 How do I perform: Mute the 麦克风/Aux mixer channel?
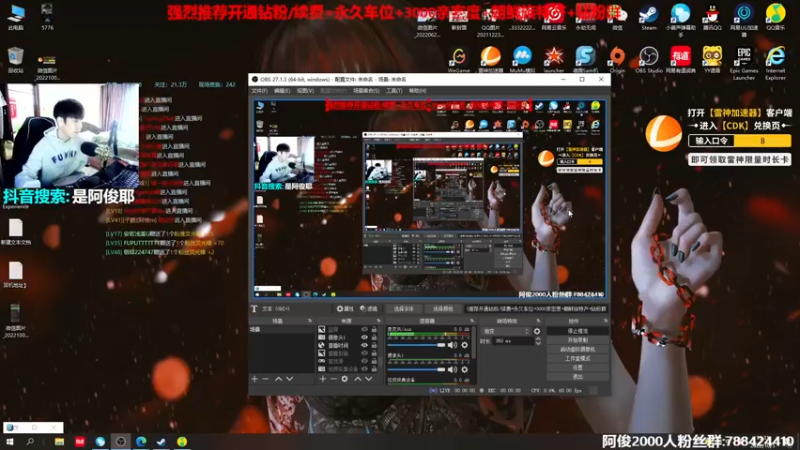tap(453, 345)
